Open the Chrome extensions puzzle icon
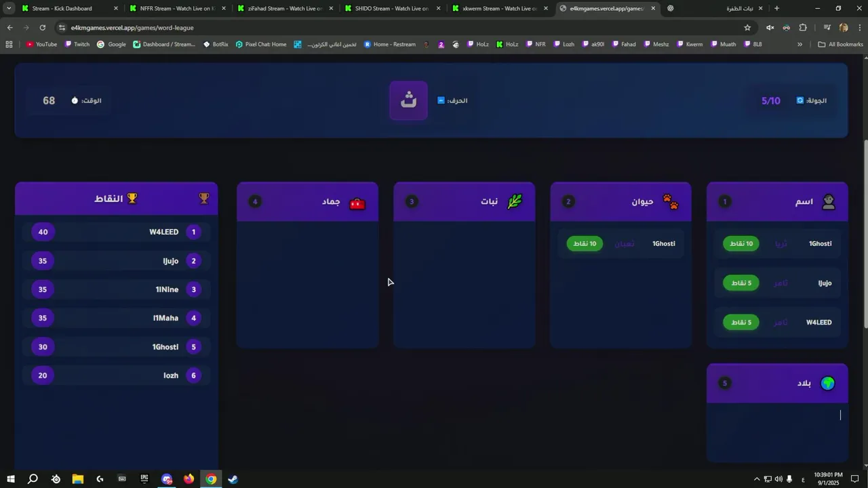Image resolution: width=868 pixels, height=488 pixels. point(803,28)
